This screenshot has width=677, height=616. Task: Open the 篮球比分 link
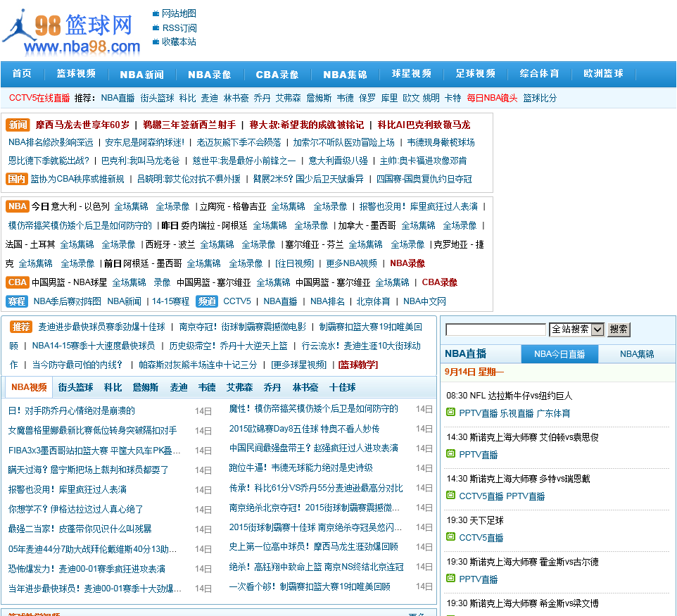[540, 98]
